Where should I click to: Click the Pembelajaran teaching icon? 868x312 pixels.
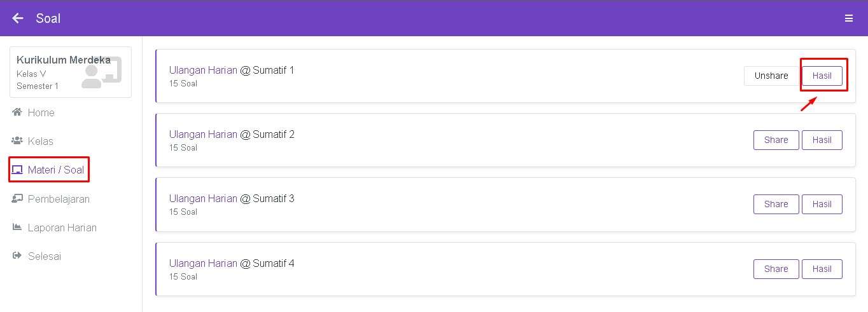[x=17, y=199]
